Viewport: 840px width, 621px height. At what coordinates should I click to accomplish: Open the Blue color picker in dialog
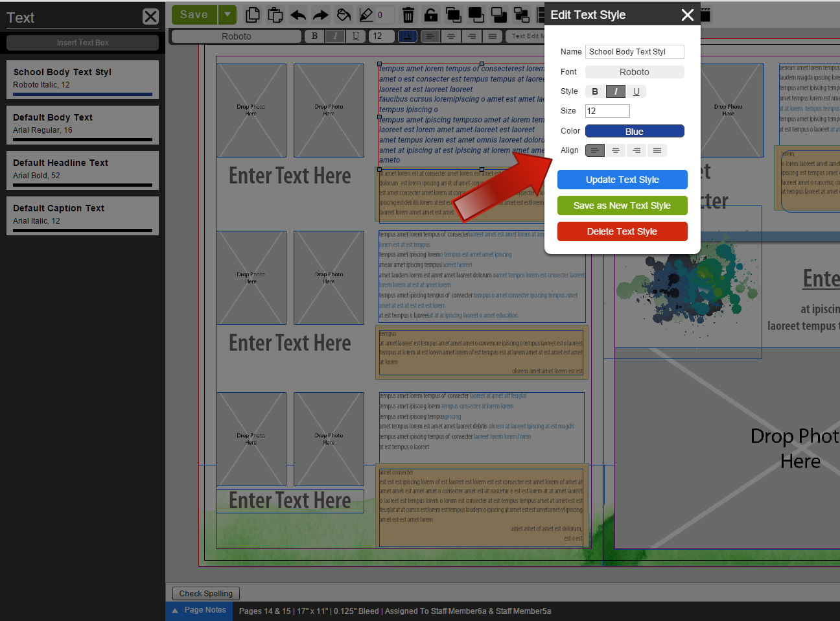pos(635,131)
